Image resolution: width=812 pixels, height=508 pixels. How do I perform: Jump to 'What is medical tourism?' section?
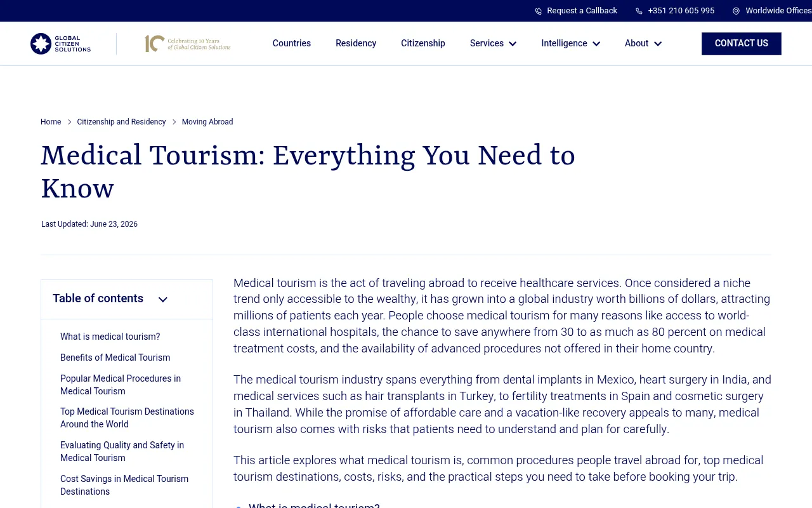point(110,337)
